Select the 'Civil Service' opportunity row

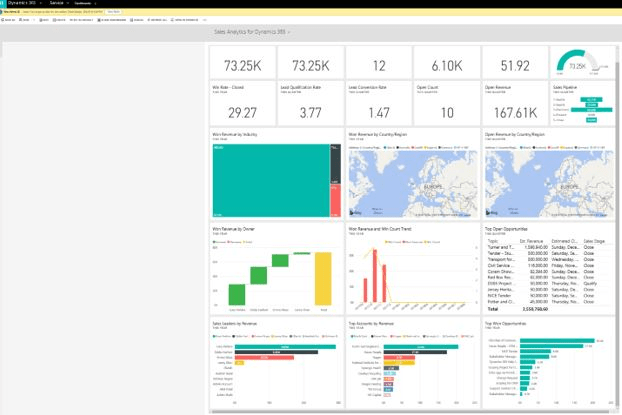click(x=549, y=265)
